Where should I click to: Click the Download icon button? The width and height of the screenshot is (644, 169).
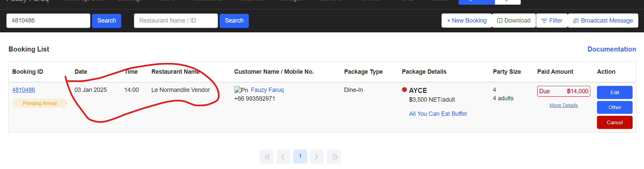[x=500, y=21]
